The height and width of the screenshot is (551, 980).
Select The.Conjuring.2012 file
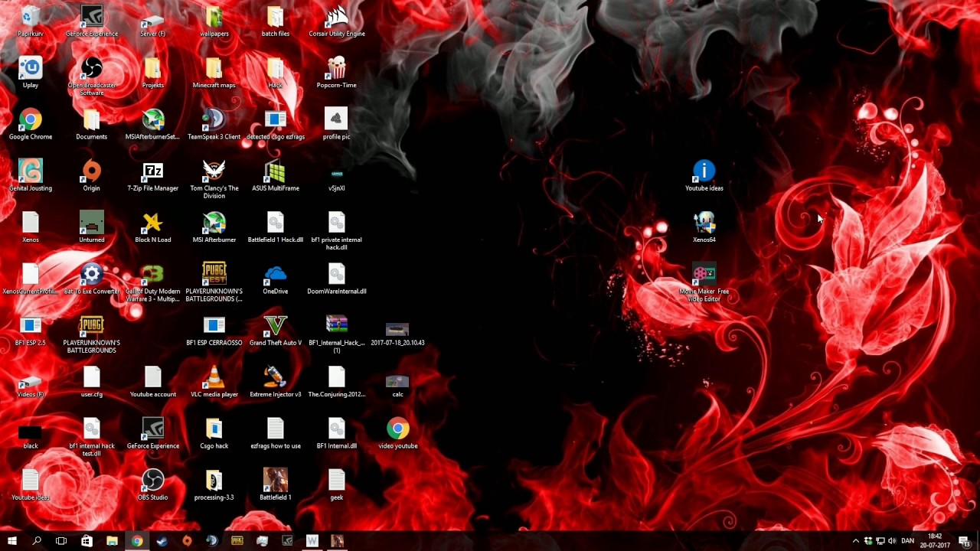336,380
